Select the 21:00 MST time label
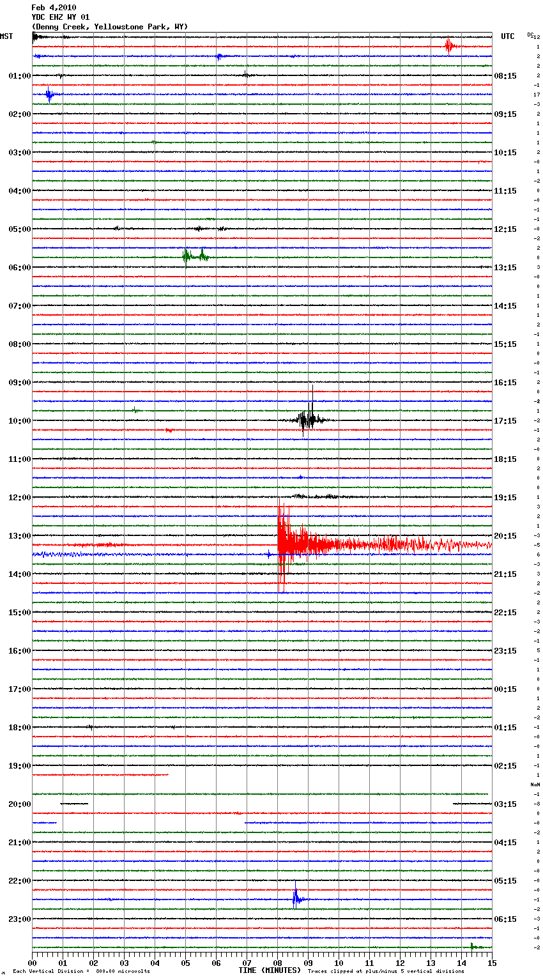543x980 pixels. pos(20,843)
